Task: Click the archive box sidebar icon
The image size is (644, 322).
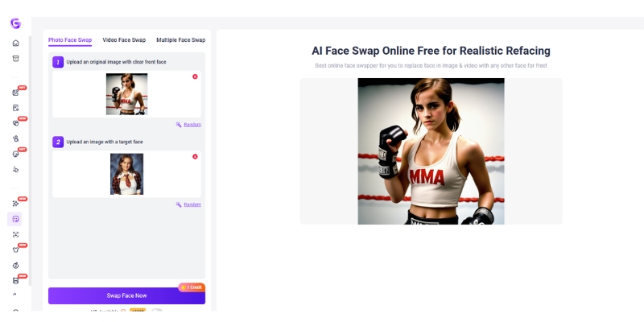Action: tap(15, 58)
